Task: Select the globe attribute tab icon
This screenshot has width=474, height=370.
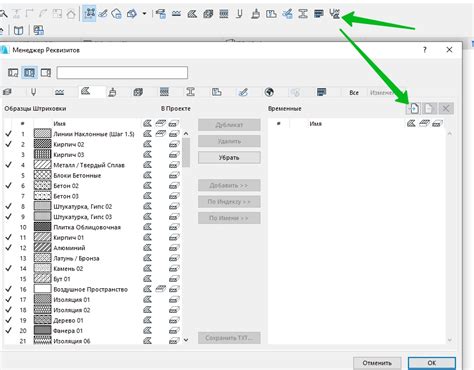Action: click(x=269, y=92)
